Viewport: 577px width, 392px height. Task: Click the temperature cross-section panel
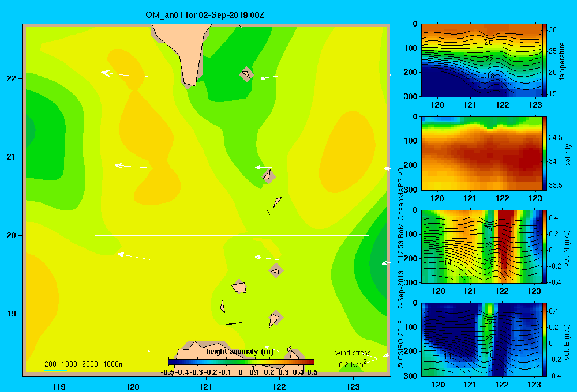(x=481, y=61)
